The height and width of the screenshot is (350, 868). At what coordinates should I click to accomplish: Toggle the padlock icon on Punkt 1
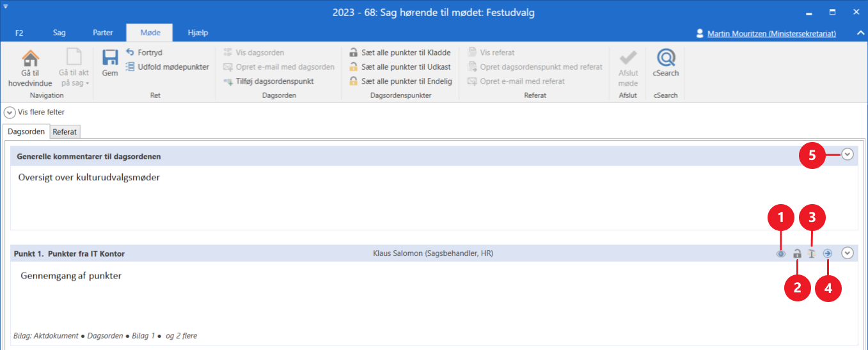[797, 253]
